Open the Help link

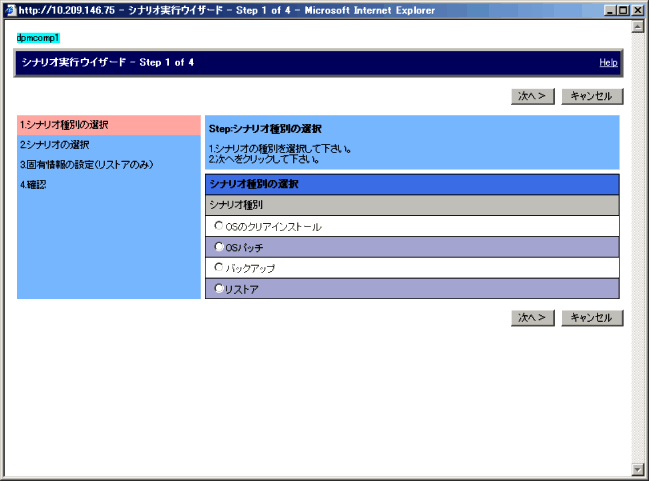tap(608, 63)
